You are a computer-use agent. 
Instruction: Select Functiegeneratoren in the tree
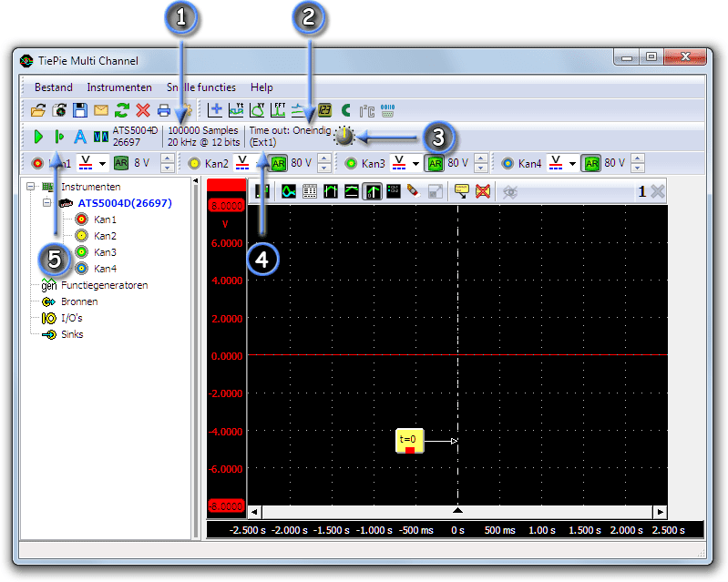click(105, 285)
